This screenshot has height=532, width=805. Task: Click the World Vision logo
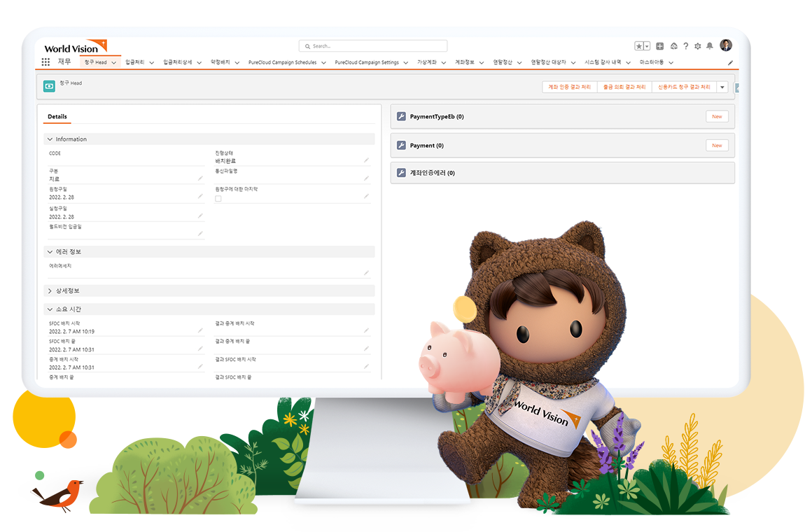point(75,47)
